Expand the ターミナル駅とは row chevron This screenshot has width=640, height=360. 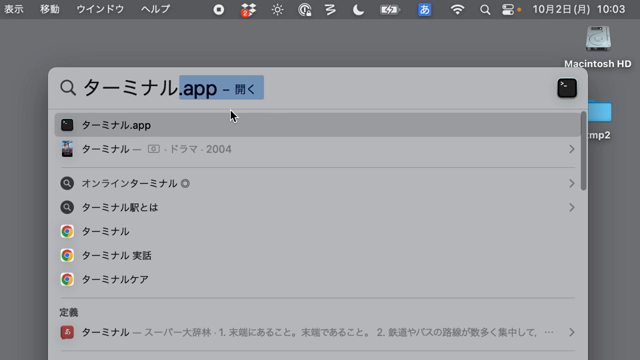click(x=571, y=208)
